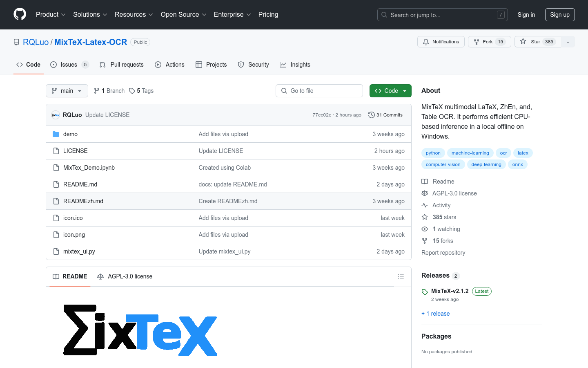The width and height of the screenshot is (588, 368).
Task: Open the main branch selector
Action: point(67,91)
